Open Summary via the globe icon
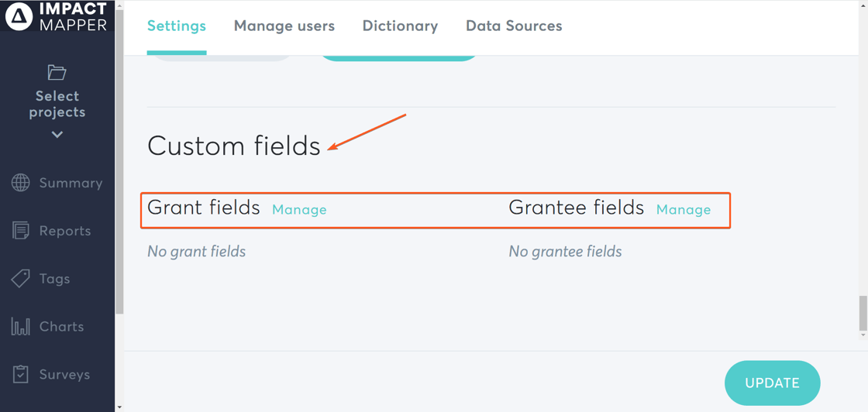The width and height of the screenshot is (868, 412). click(21, 183)
